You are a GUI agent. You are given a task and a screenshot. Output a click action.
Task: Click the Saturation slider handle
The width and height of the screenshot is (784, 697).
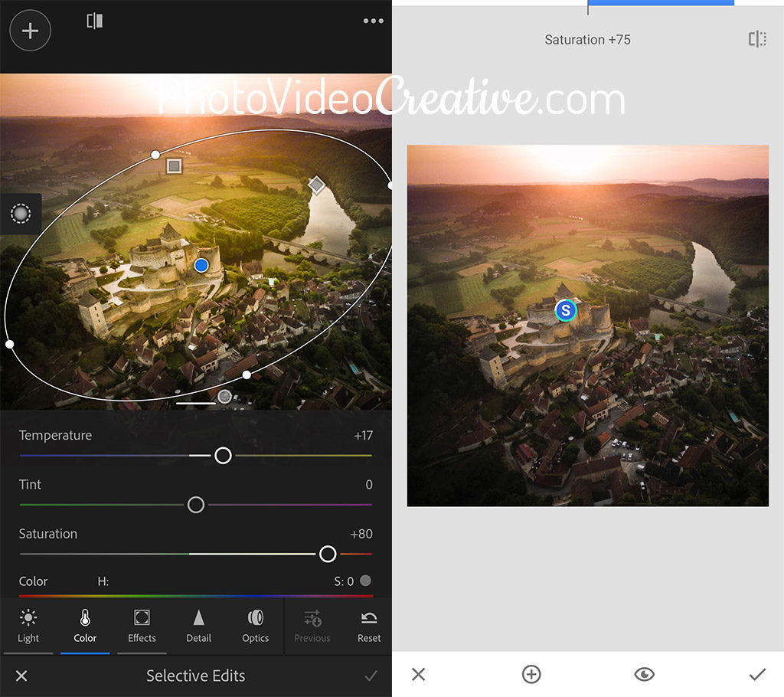(328, 554)
